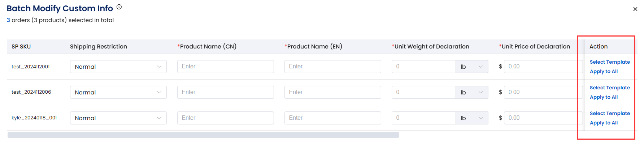Click Apply to All for kyle_20240118_001
The width and height of the screenshot is (644, 161).
604,123
